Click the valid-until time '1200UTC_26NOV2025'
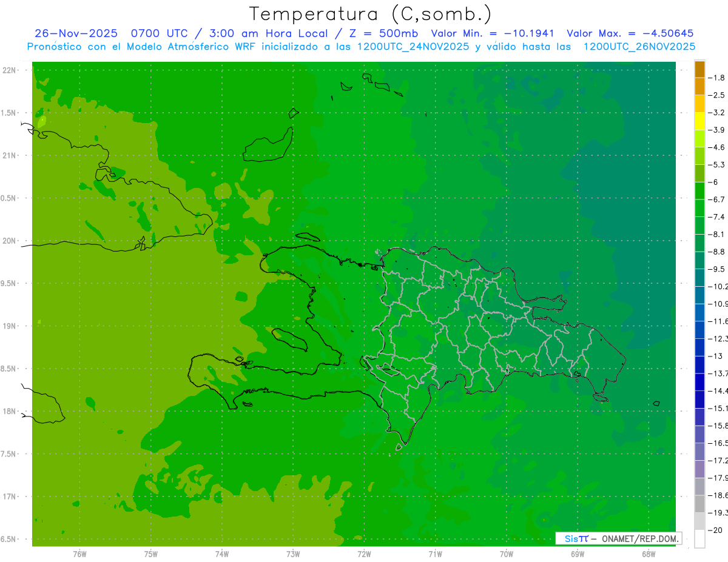The width and height of the screenshot is (728, 562). click(x=639, y=46)
